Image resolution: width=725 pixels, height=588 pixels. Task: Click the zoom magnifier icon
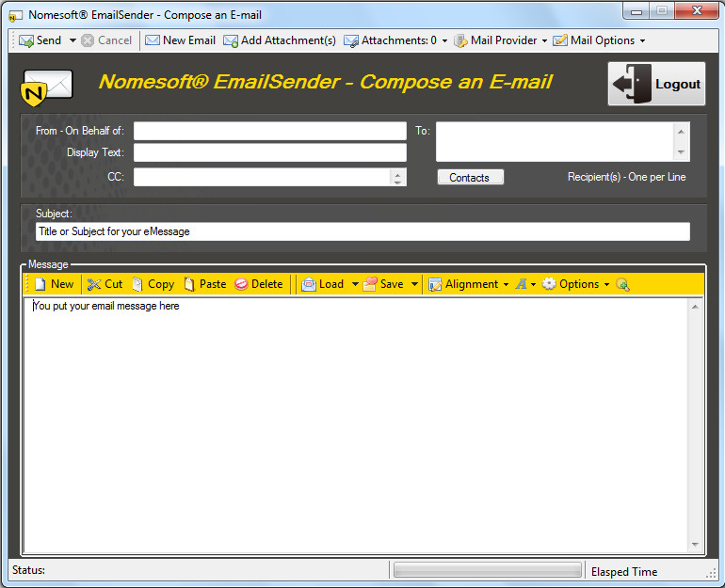[x=622, y=284]
